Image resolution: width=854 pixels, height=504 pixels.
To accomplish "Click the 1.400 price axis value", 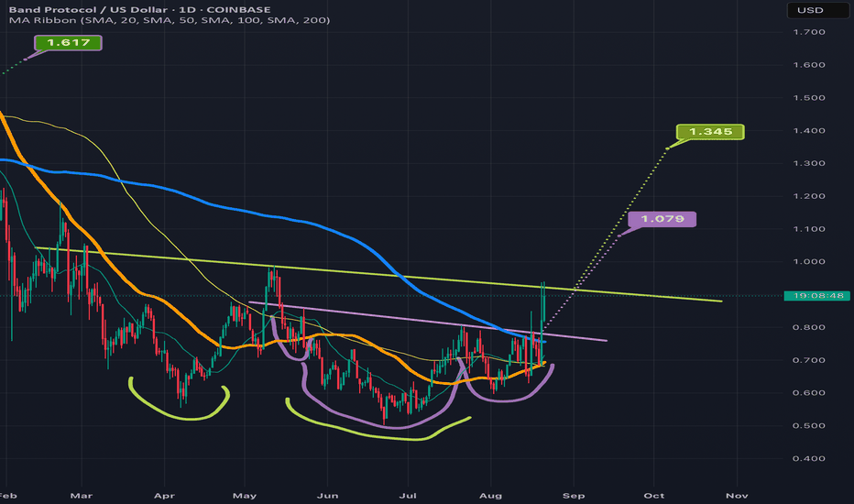I will 809,131.
